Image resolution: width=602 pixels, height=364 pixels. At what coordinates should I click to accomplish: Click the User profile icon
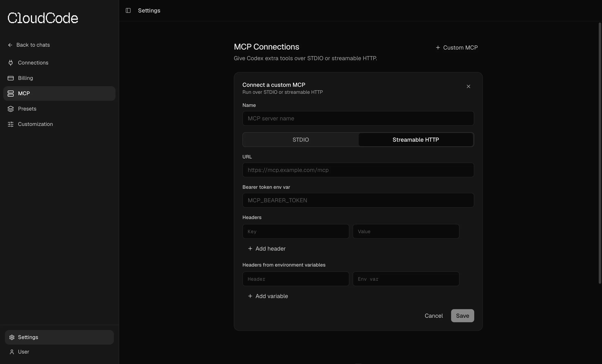pyautogui.click(x=12, y=352)
